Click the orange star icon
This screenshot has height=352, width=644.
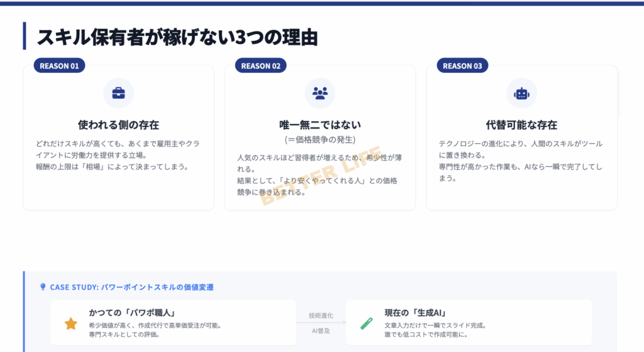[x=70, y=324]
